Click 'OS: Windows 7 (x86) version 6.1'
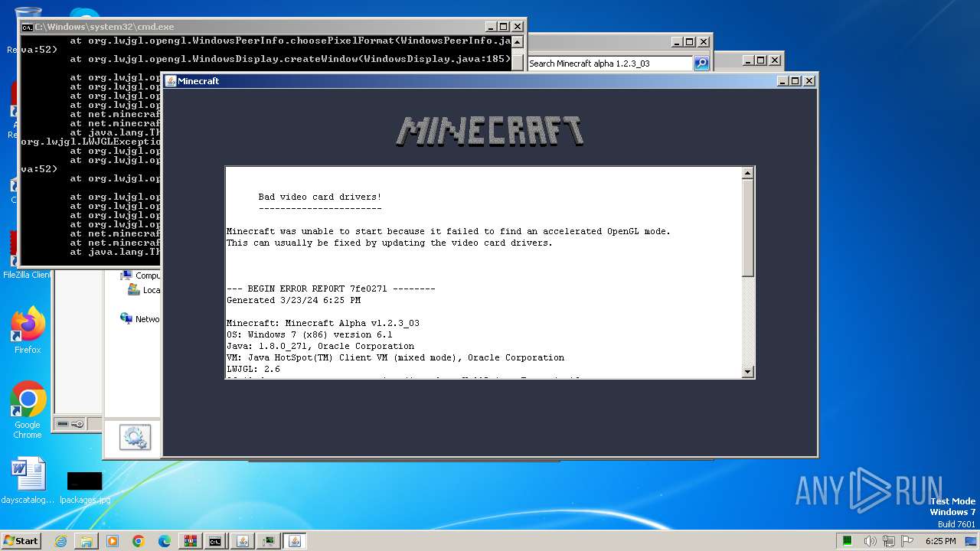Screen dimensions: 980x551 coord(309,334)
